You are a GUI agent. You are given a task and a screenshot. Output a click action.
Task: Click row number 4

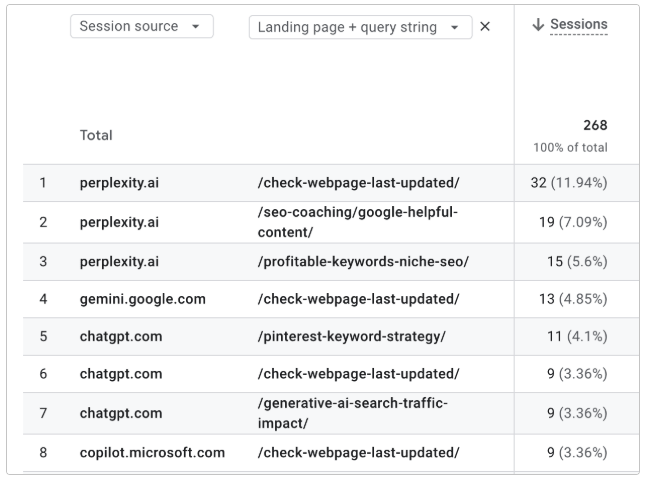click(x=43, y=299)
